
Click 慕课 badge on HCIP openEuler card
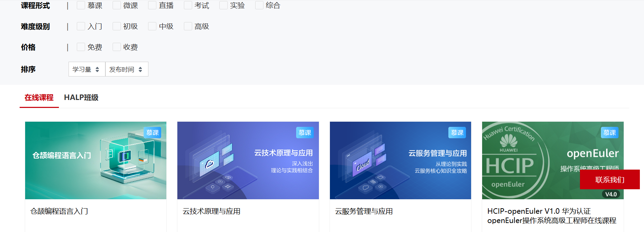(610, 133)
